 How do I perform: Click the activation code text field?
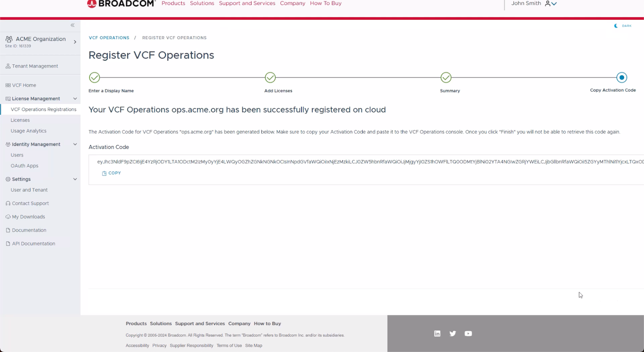click(x=370, y=162)
